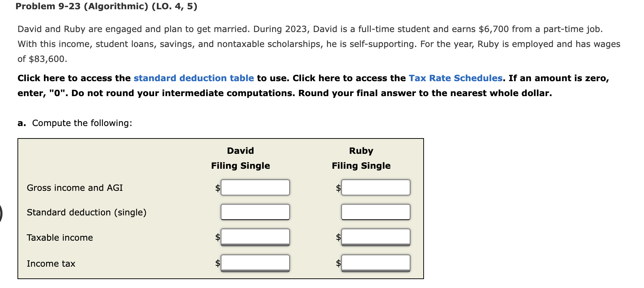Click Ruby's Standard deduction input field

click(x=375, y=212)
